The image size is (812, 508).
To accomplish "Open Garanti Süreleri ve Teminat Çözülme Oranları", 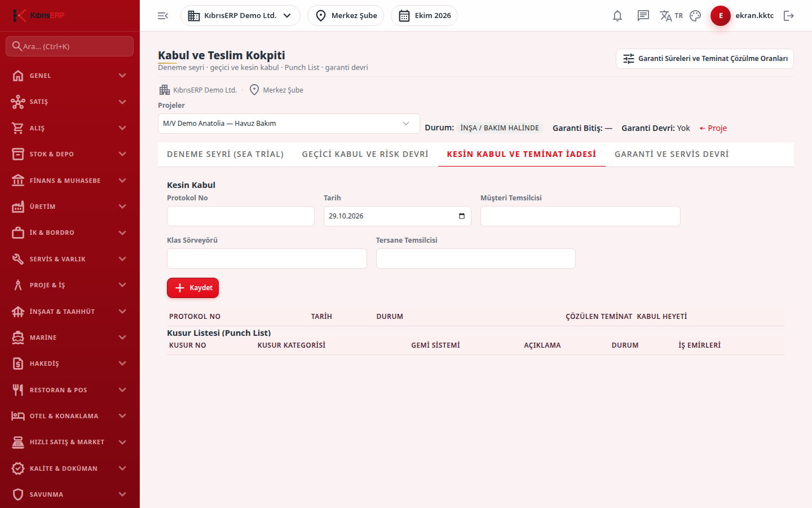I will point(705,59).
